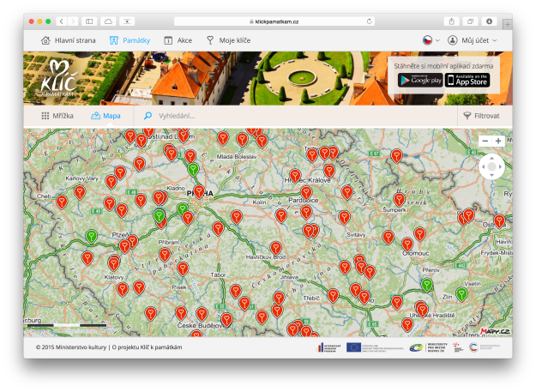The width and height of the screenshot is (536, 392).
Task: Zoom out map with minus button
Action: point(485,141)
